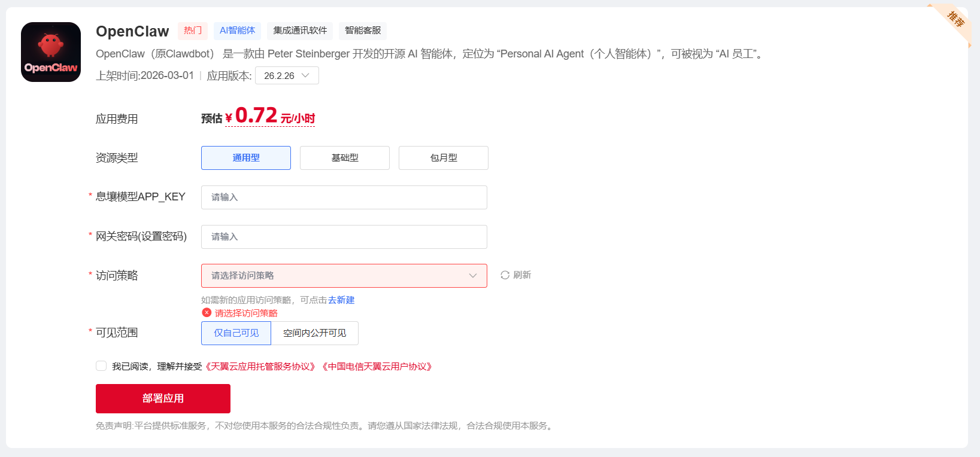Click the 免责声明 disclaimer text
Image resolution: width=980 pixels, height=457 pixels.
point(325,426)
